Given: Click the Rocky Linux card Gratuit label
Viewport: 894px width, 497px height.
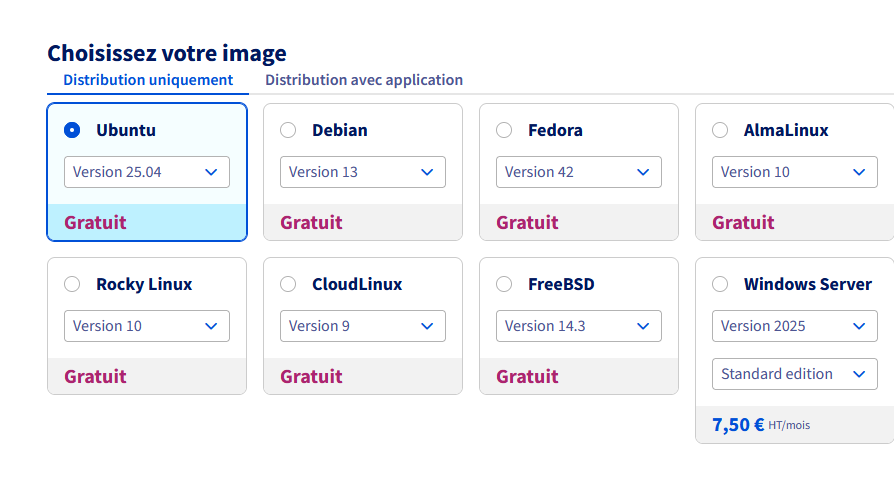Looking at the screenshot, I should (95, 376).
